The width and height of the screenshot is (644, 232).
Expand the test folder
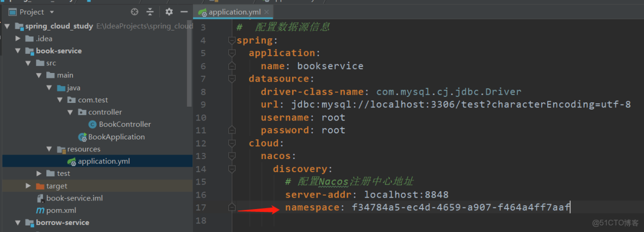pos(39,174)
